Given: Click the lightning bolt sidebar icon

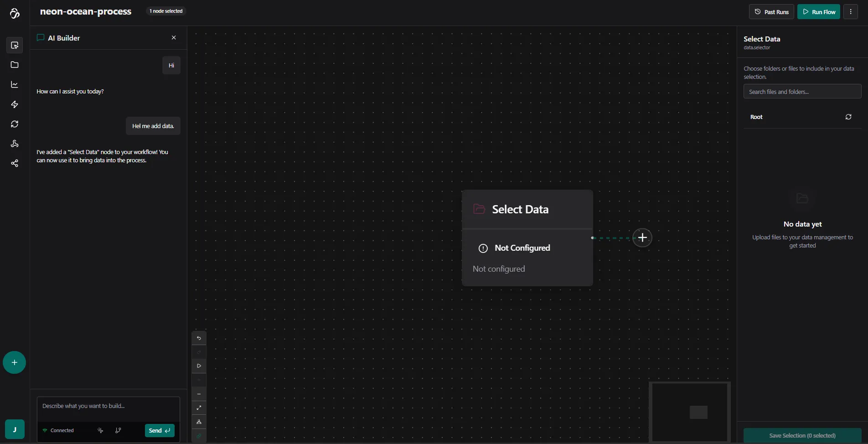Looking at the screenshot, I should 15,104.
